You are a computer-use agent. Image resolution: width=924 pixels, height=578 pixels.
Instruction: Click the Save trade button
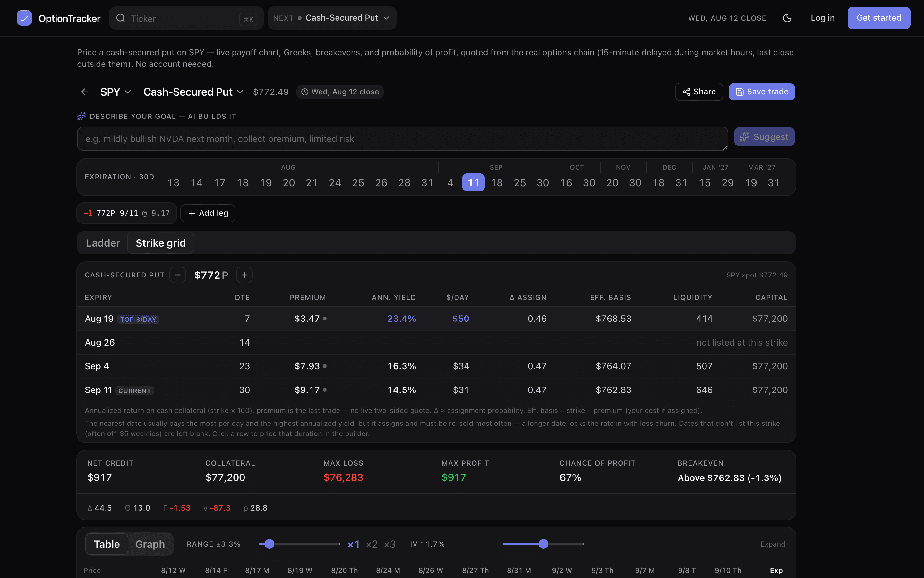762,92
